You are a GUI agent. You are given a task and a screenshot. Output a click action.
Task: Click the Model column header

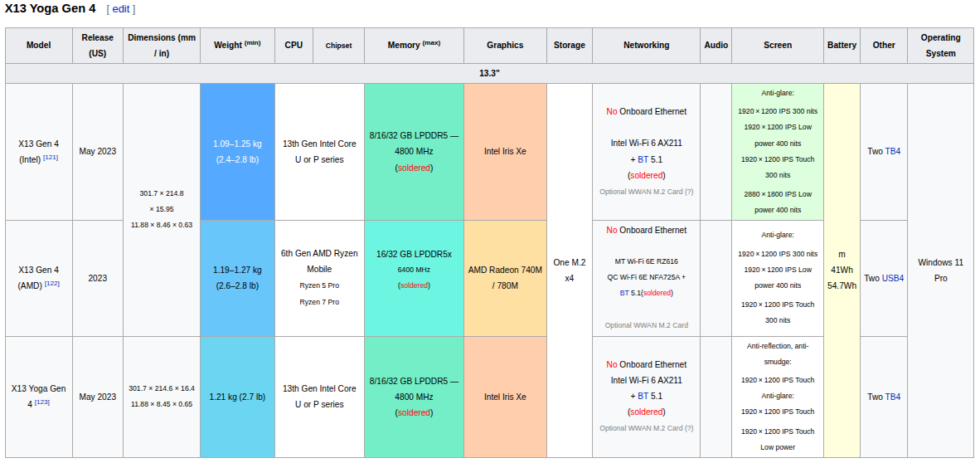click(x=39, y=45)
